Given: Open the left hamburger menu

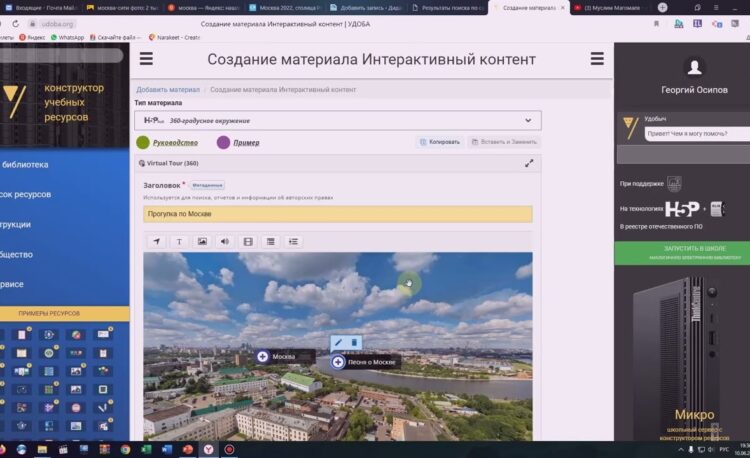Looking at the screenshot, I should point(147,59).
